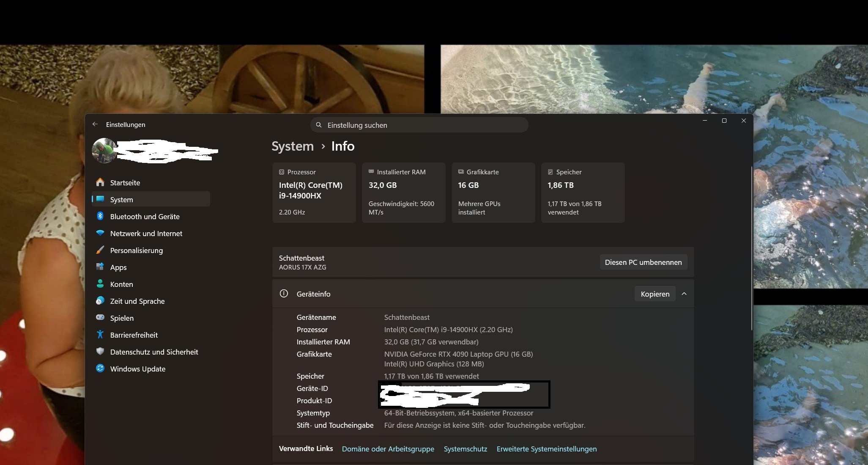Select System in the sidebar
This screenshot has height=465, width=868.
point(151,199)
